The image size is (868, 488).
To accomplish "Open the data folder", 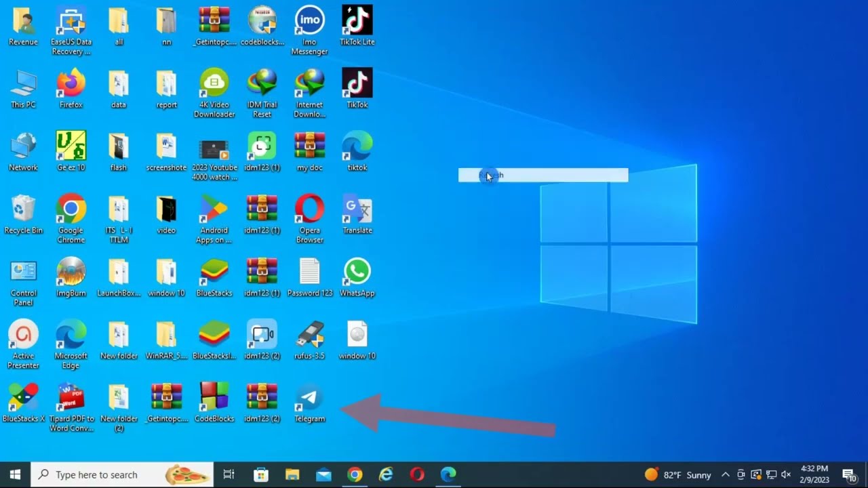I will (x=119, y=89).
